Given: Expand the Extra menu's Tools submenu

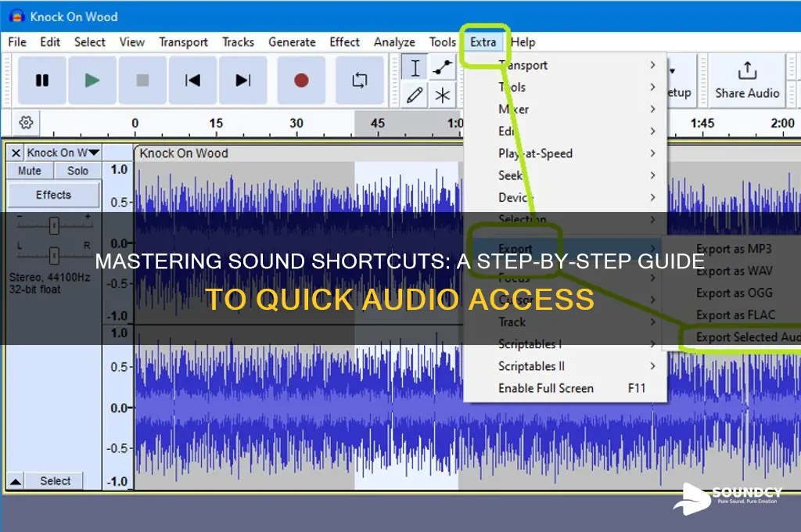Looking at the screenshot, I should (565, 87).
